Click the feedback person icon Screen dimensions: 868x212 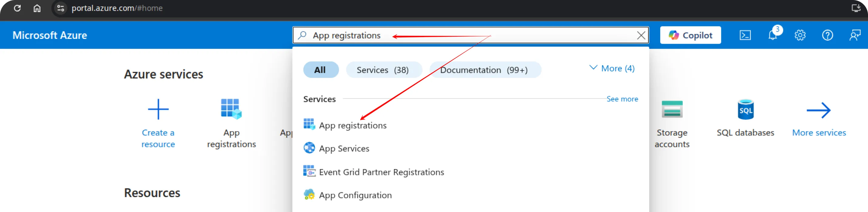[855, 35]
